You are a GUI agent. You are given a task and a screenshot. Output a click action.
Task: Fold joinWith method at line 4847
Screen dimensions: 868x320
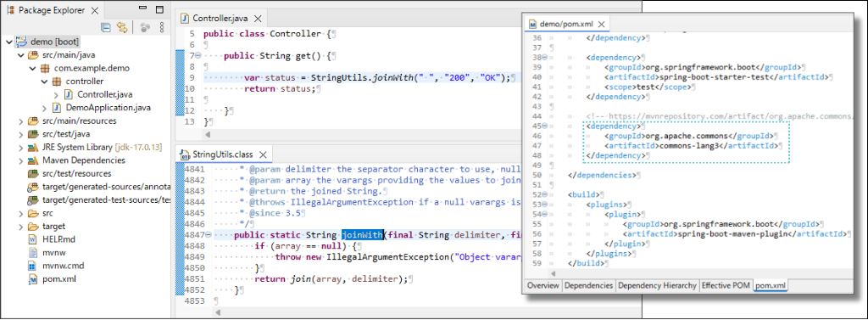pos(209,235)
